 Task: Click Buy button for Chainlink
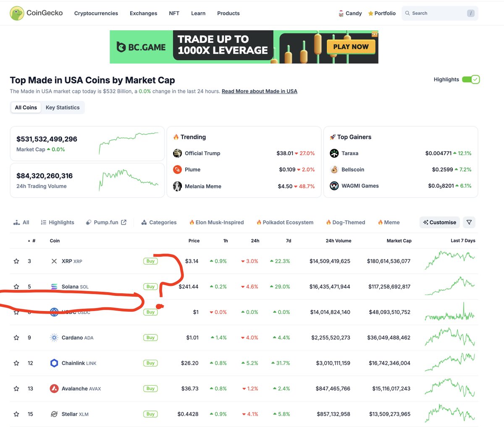[150, 363]
